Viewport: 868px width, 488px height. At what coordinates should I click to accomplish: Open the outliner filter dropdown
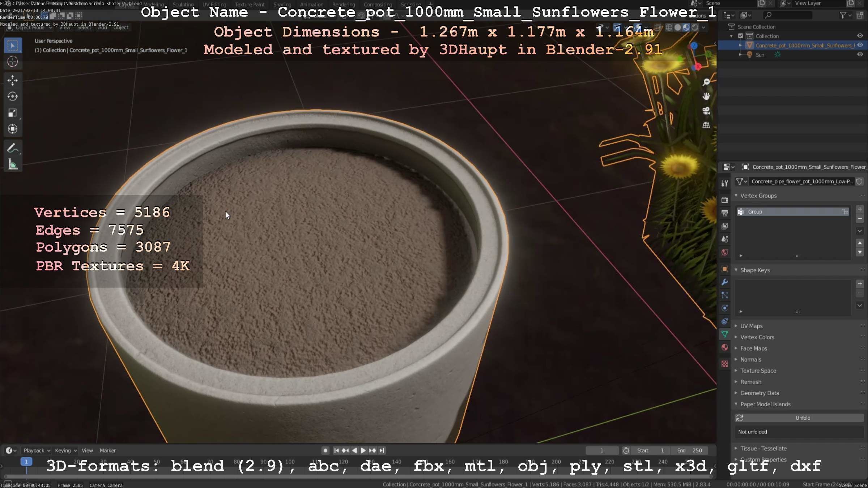(x=846, y=15)
